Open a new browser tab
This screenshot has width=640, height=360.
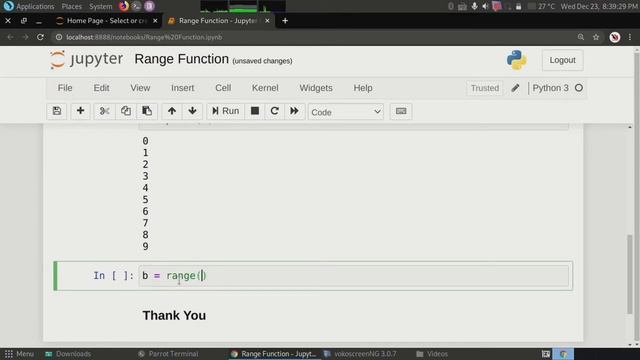point(285,20)
